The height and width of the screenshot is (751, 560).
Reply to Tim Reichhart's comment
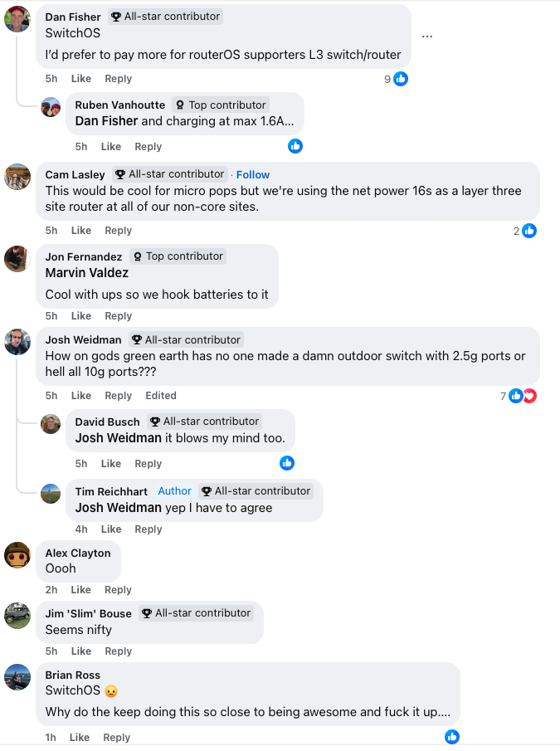149,529
